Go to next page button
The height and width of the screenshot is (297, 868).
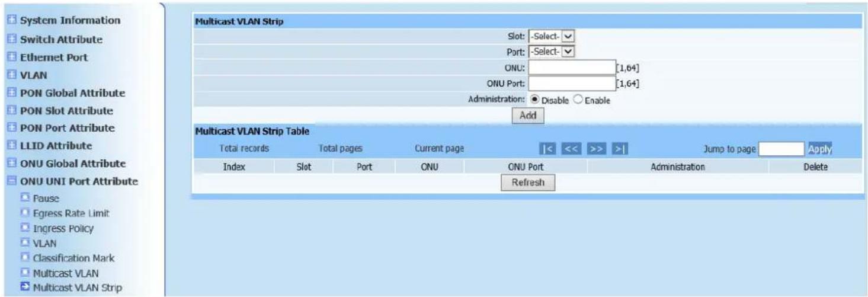(595, 149)
